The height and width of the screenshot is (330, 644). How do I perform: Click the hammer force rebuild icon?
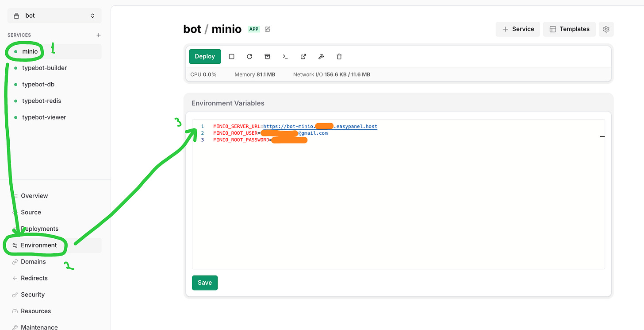[321, 57]
